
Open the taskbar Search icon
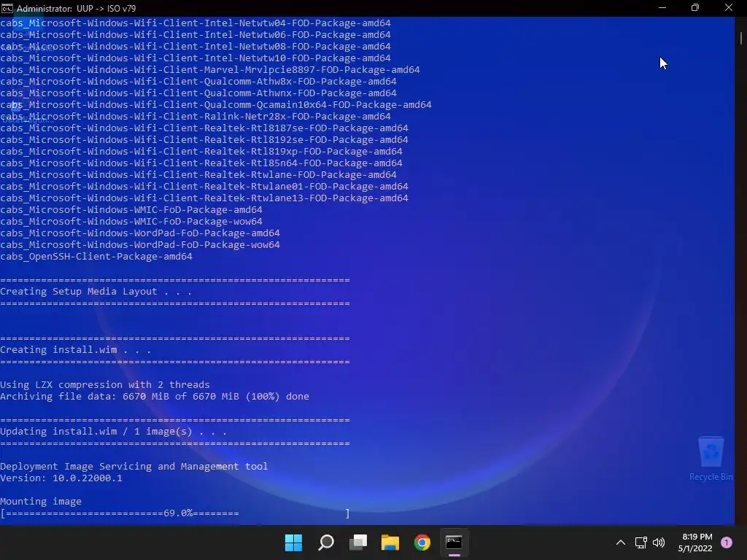pyautogui.click(x=326, y=542)
